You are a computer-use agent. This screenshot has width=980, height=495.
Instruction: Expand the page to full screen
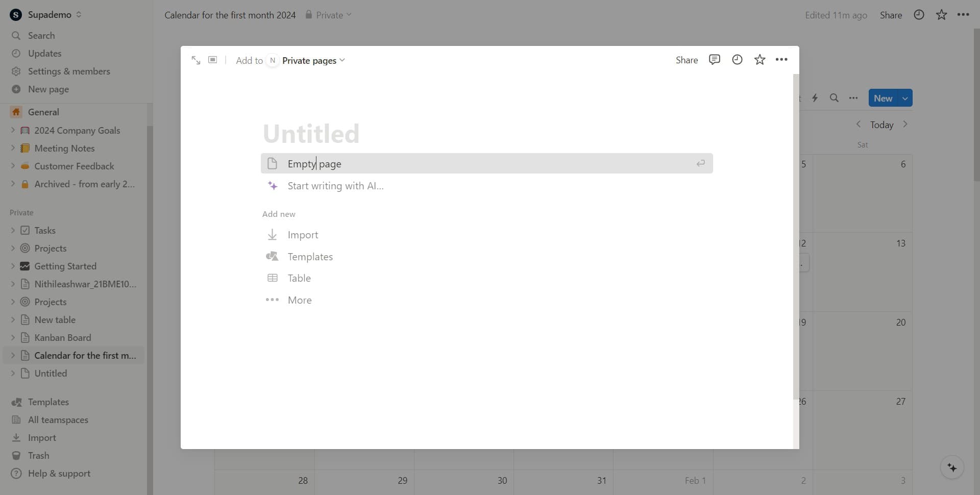pos(196,60)
